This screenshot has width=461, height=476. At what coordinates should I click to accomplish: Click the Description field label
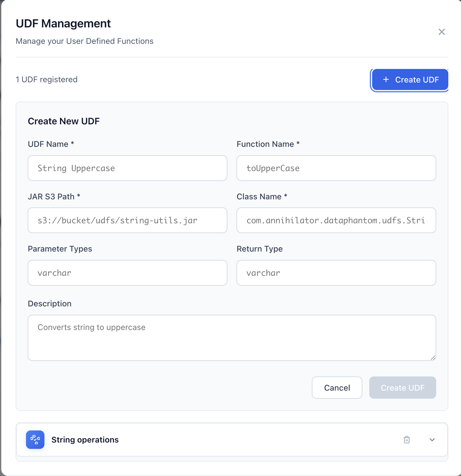coord(50,304)
